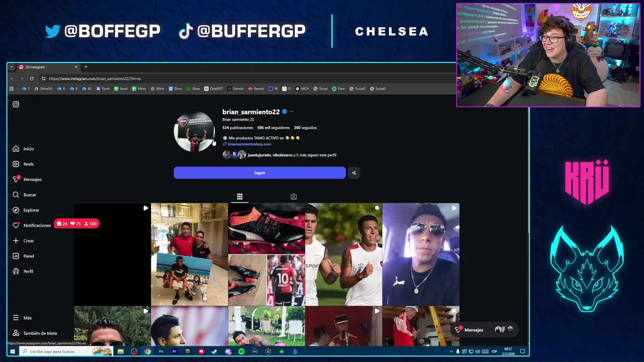Click Crear to make a new post

tap(23, 241)
